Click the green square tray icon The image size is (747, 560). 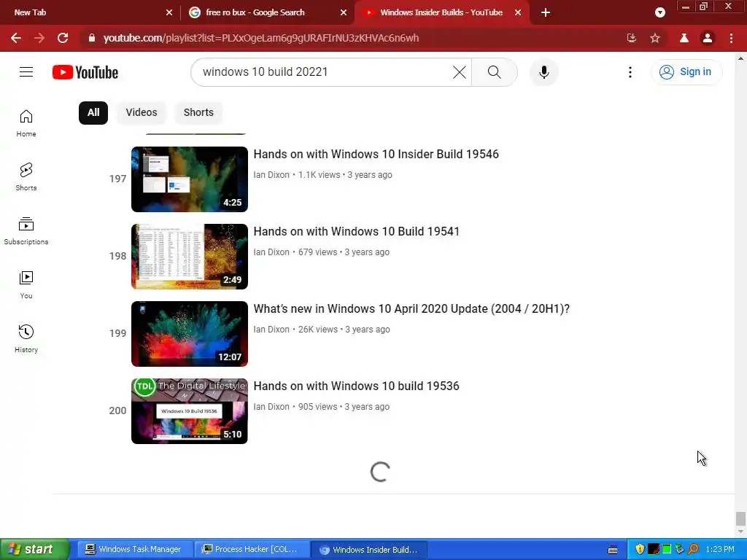tap(667, 549)
